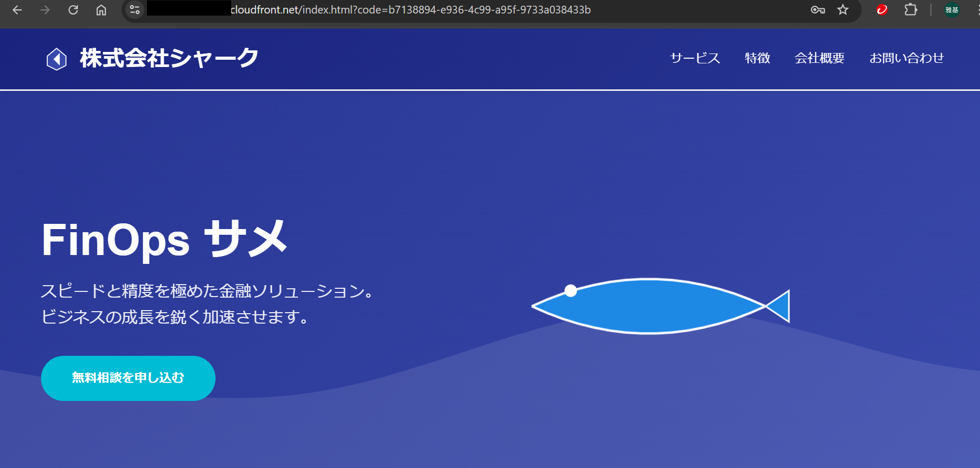Navigate to お問い合わせ
980x468 pixels.
907,58
